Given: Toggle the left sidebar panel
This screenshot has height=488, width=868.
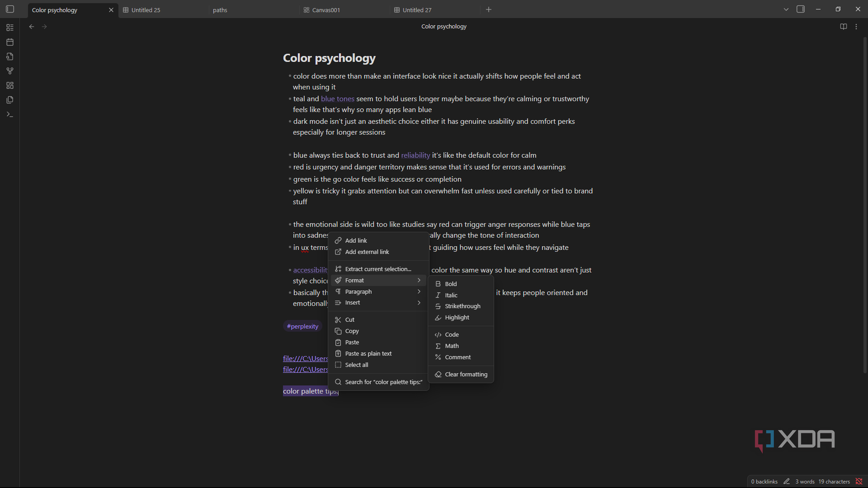Looking at the screenshot, I should (9, 9).
